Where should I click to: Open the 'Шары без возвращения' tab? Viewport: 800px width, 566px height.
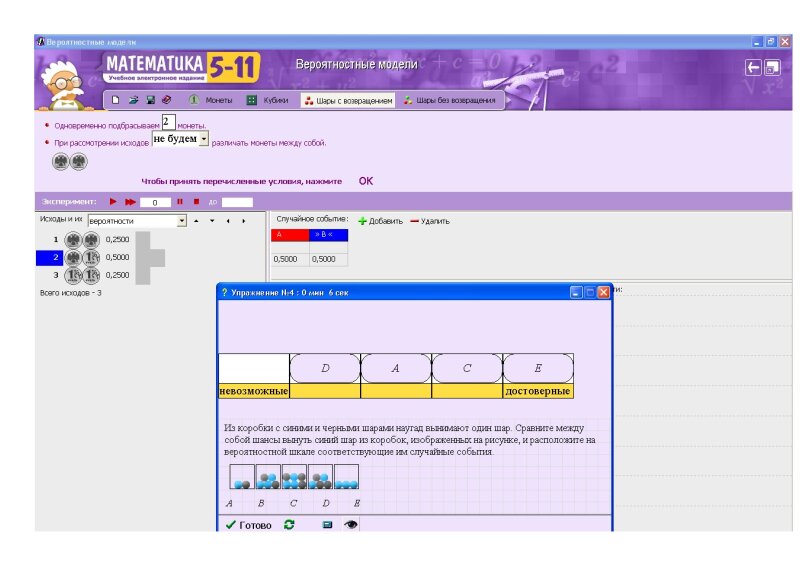coord(449,100)
